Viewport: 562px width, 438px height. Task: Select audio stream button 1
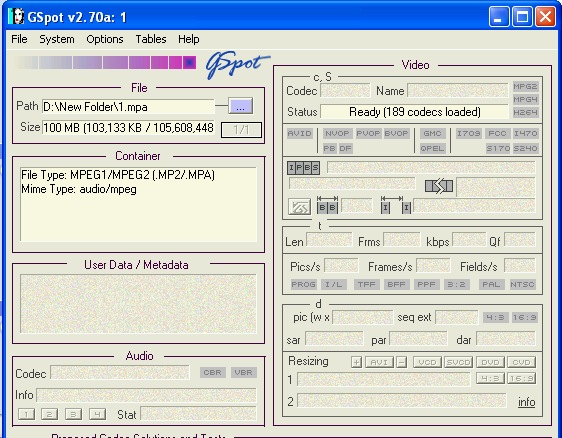[26, 414]
